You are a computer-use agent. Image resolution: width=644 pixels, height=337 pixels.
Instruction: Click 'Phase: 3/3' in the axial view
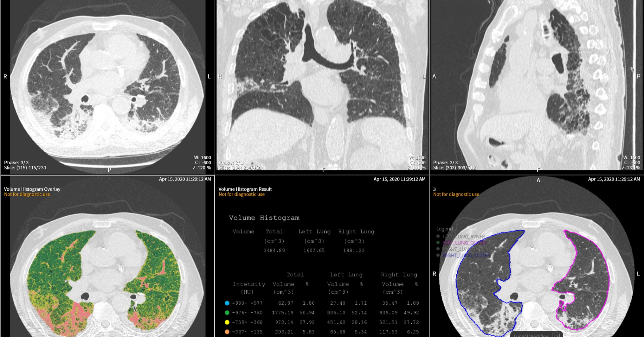click(16, 162)
